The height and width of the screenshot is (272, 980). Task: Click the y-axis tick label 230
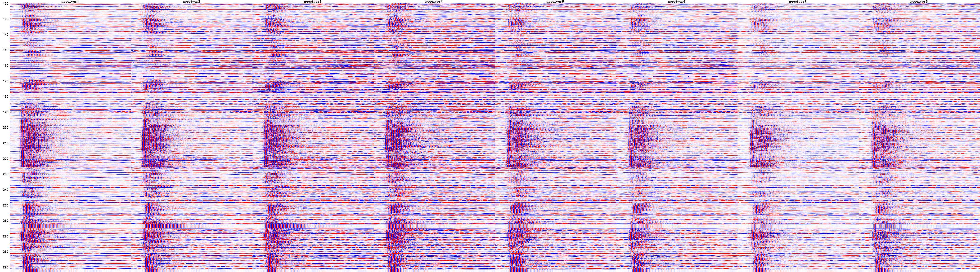click(5, 174)
